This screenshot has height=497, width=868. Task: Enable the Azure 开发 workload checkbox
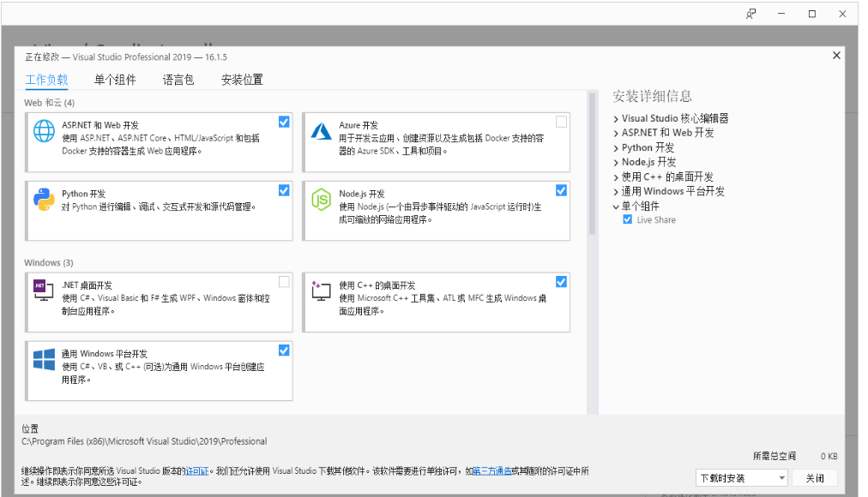coord(562,122)
